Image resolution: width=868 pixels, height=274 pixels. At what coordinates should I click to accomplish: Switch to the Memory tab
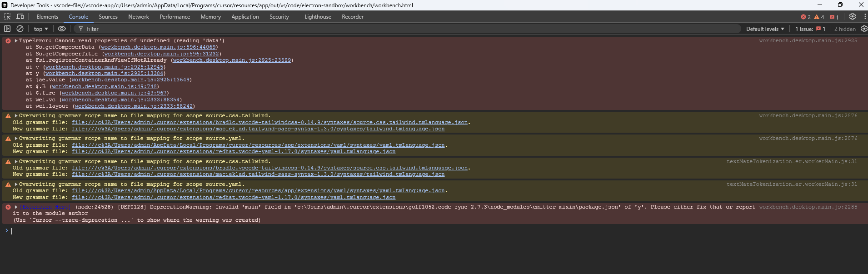click(x=211, y=17)
